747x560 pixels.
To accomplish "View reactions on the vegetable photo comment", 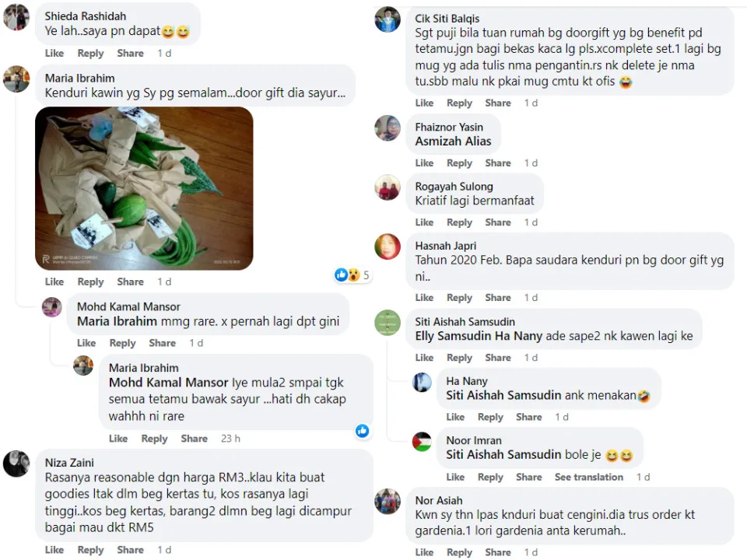I will tap(352, 275).
